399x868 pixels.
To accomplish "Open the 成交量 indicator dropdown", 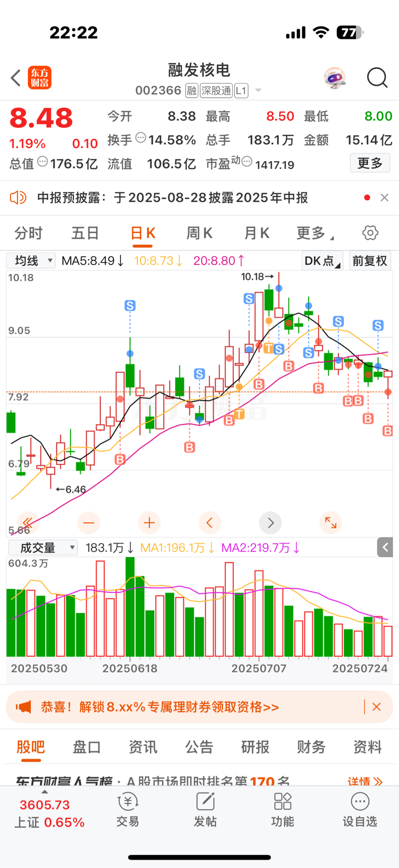I will tap(43, 547).
